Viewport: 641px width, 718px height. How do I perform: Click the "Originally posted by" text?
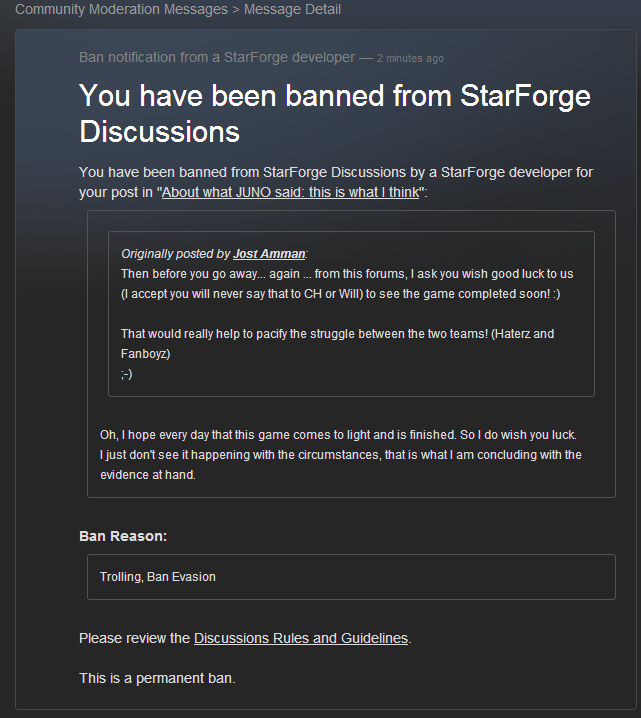coord(176,254)
